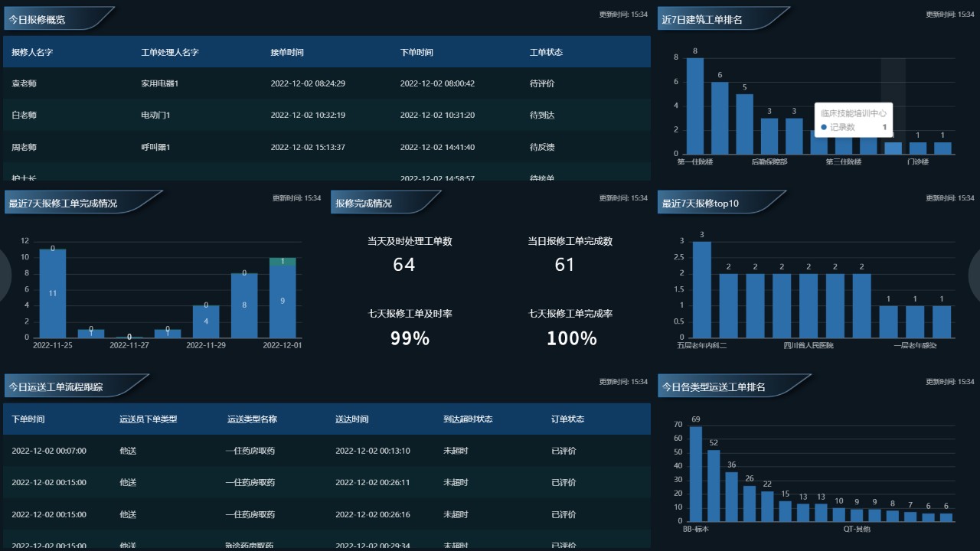This screenshot has width=980, height=551.
Task: Select the 袁老师 repair row
Action: click(24, 83)
